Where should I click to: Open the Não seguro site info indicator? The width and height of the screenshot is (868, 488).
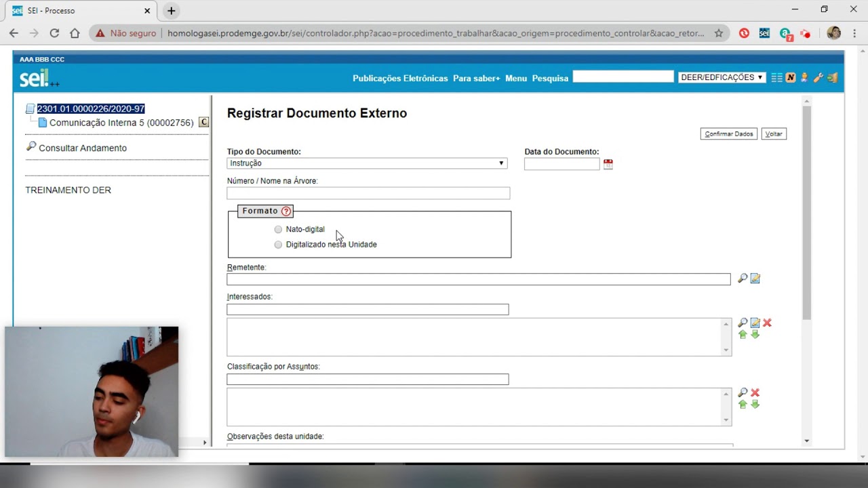click(126, 33)
